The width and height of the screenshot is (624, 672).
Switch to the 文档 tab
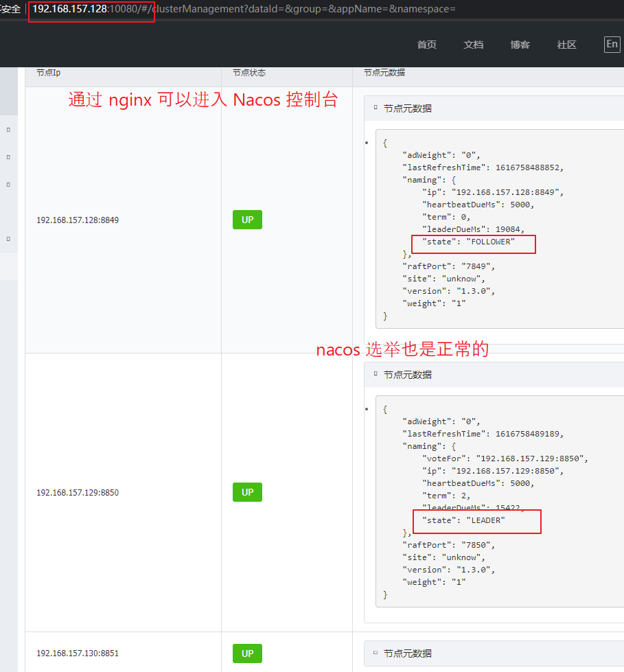[x=473, y=44]
